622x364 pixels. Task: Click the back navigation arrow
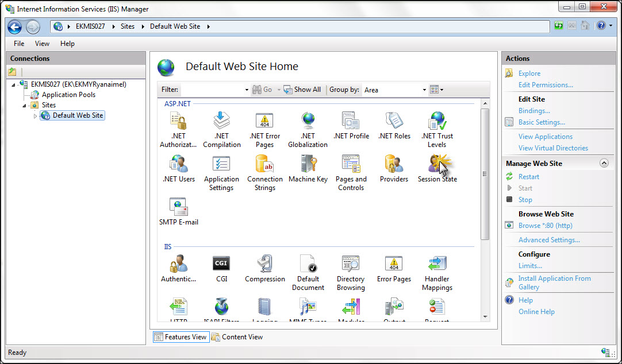coord(15,26)
